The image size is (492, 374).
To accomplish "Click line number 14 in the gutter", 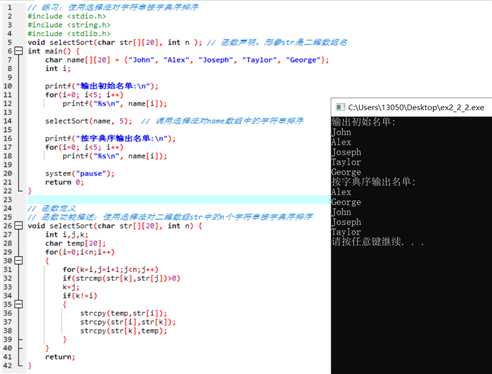I will tap(8, 121).
